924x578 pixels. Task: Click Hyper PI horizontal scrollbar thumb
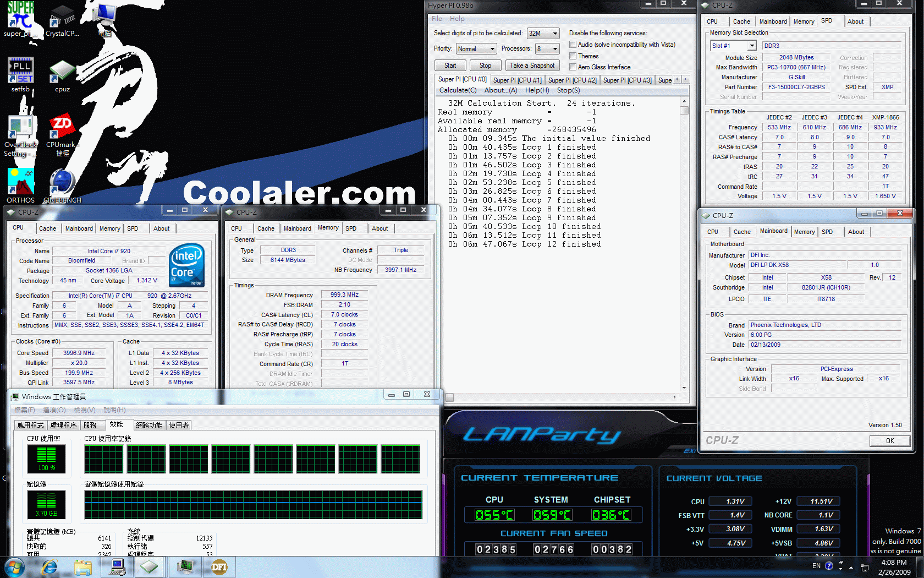pyautogui.click(x=449, y=397)
